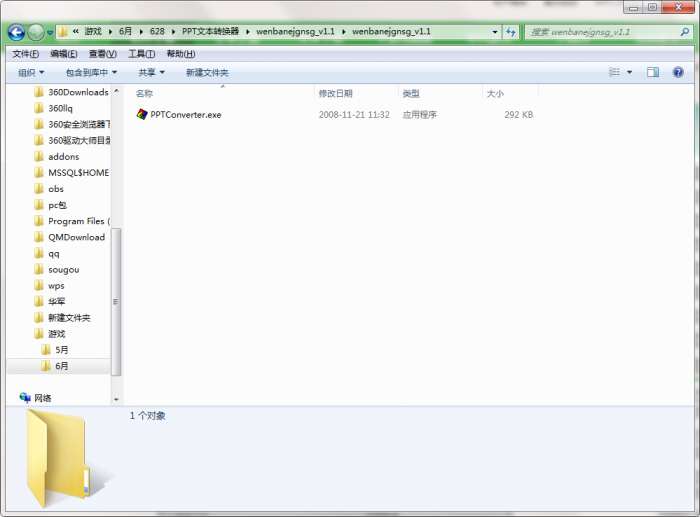This screenshot has height=517, width=700.
Task: Select the 360llq folder in tree
Action: click(54, 108)
